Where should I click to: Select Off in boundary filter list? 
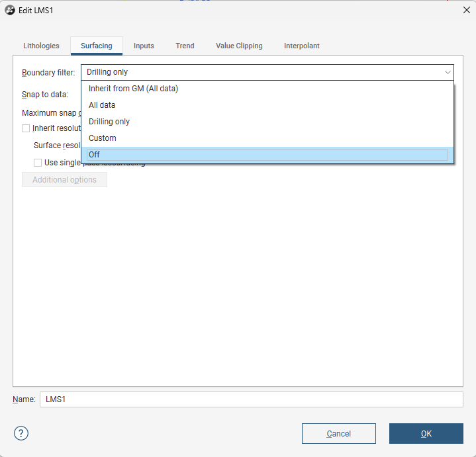point(267,155)
